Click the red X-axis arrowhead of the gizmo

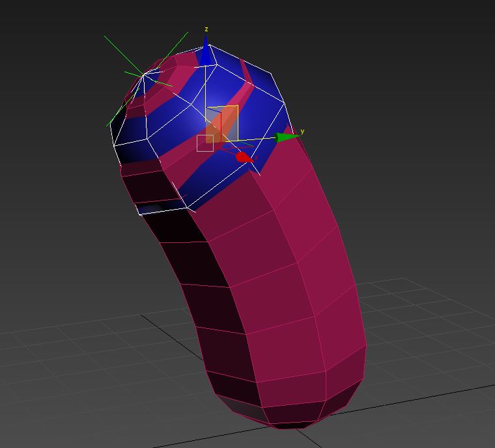click(x=243, y=157)
